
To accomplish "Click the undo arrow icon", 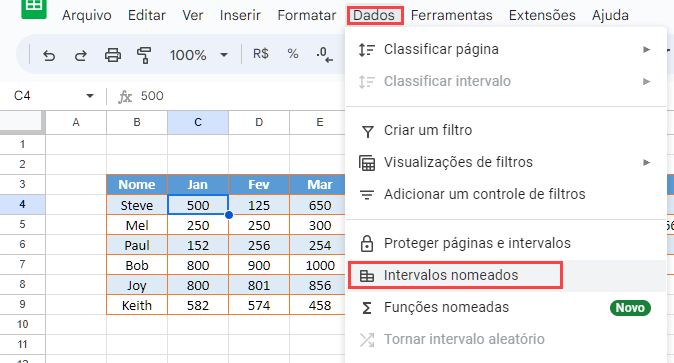I will coord(49,55).
